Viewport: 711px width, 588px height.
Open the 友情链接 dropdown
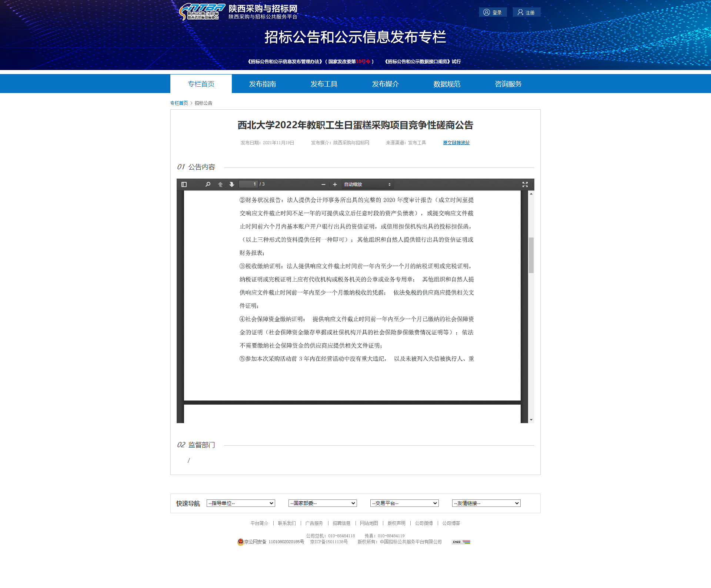486,503
